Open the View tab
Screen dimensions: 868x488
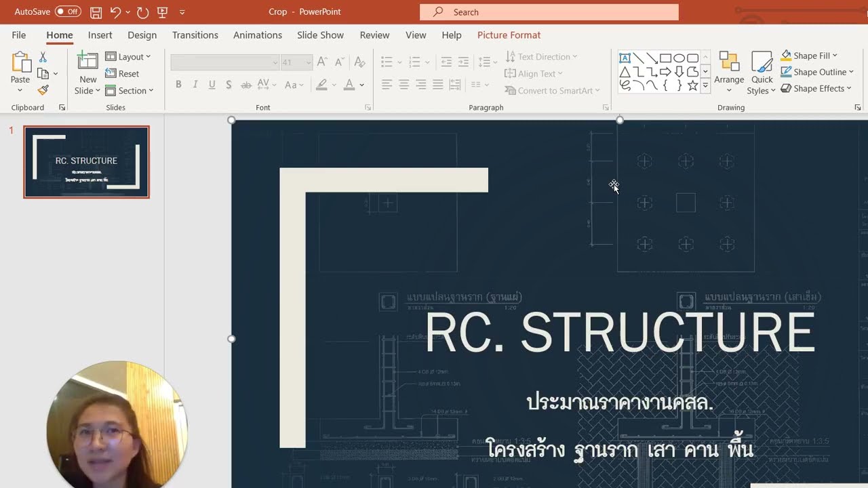pyautogui.click(x=416, y=35)
